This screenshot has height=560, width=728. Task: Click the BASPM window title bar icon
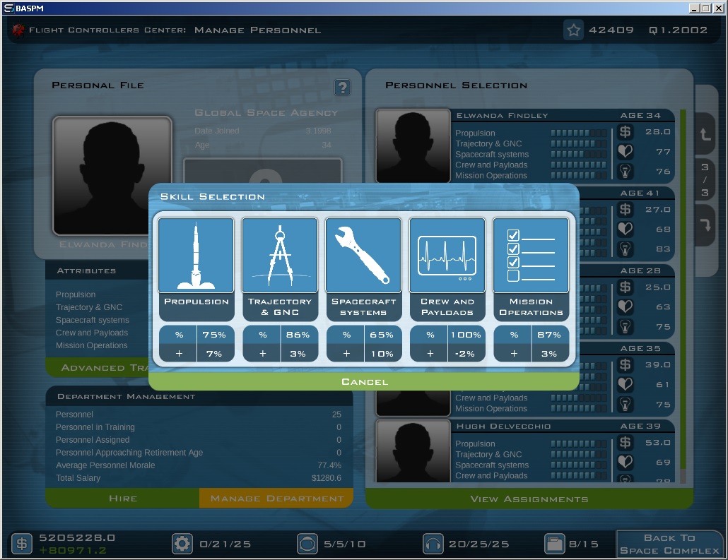(x=8, y=8)
